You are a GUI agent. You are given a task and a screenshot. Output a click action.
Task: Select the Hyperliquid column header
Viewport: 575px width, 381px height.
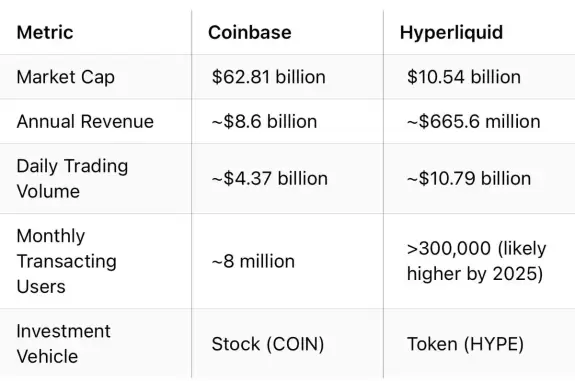[451, 33]
